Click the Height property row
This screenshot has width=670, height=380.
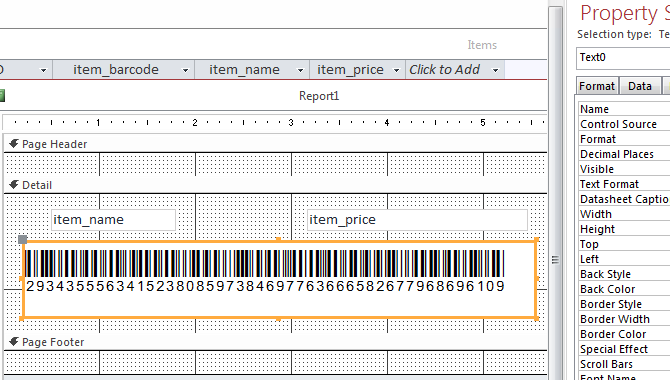[624, 229]
